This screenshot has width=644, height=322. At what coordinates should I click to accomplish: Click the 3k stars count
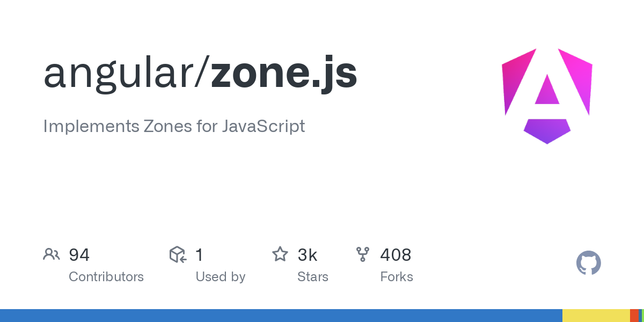pyautogui.click(x=308, y=255)
